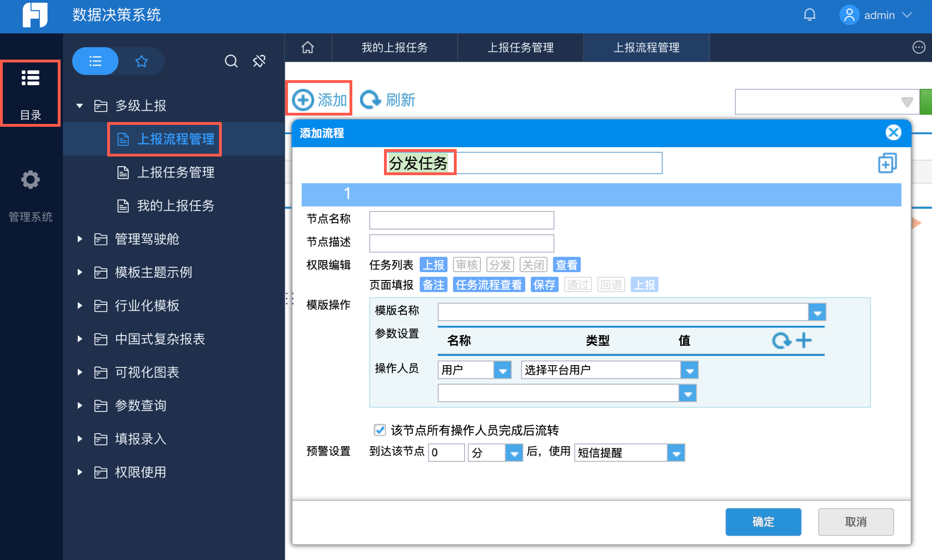Click the search magnifier in sidebar
The width and height of the screenshot is (932, 560).
click(231, 61)
